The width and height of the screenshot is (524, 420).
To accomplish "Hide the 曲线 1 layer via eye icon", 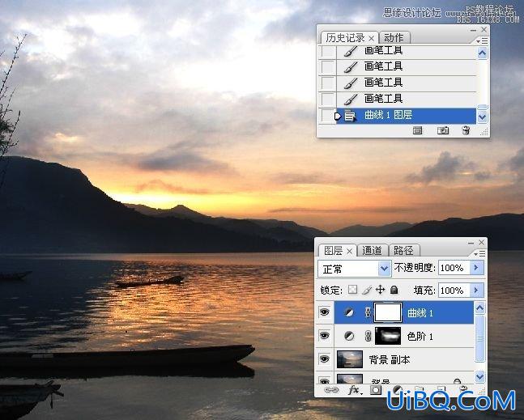I will click(x=324, y=312).
